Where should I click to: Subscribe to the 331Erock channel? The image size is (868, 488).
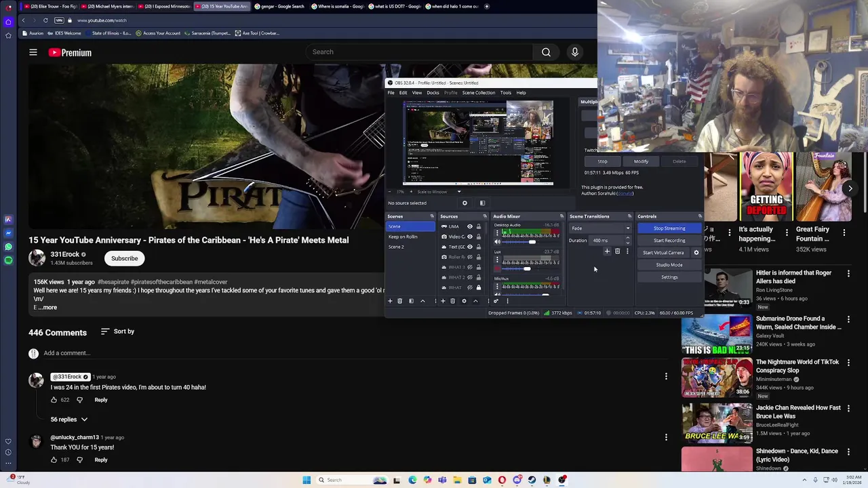point(124,258)
